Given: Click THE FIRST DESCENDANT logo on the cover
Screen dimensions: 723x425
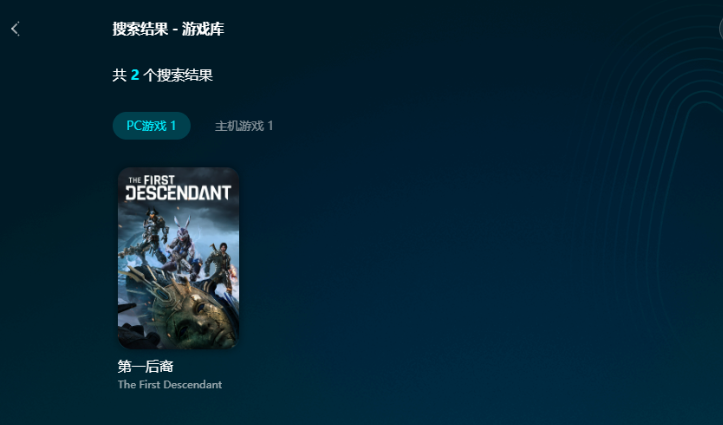Looking at the screenshot, I should tap(178, 188).
